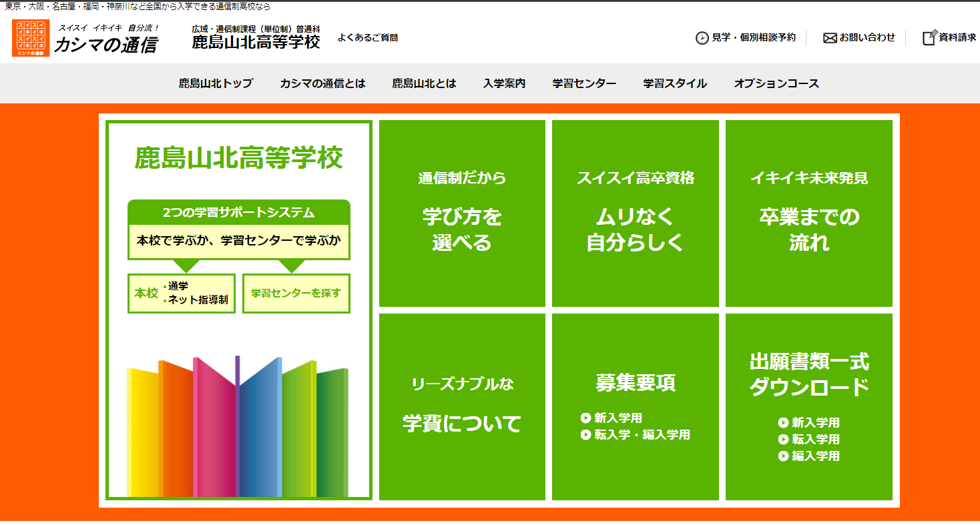Download 転入学用 application documents
Image resolution: width=980 pixels, height=525 pixels.
[816, 440]
